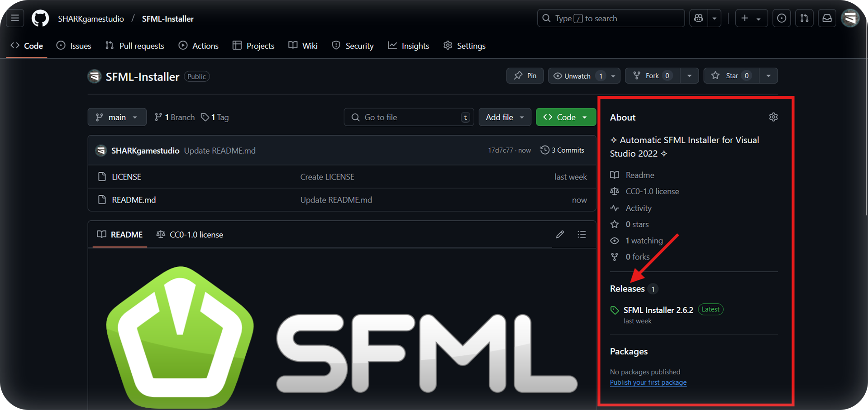The height and width of the screenshot is (410, 868).
Task: Open the 1 Tag link
Action: [x=215, y=117]
